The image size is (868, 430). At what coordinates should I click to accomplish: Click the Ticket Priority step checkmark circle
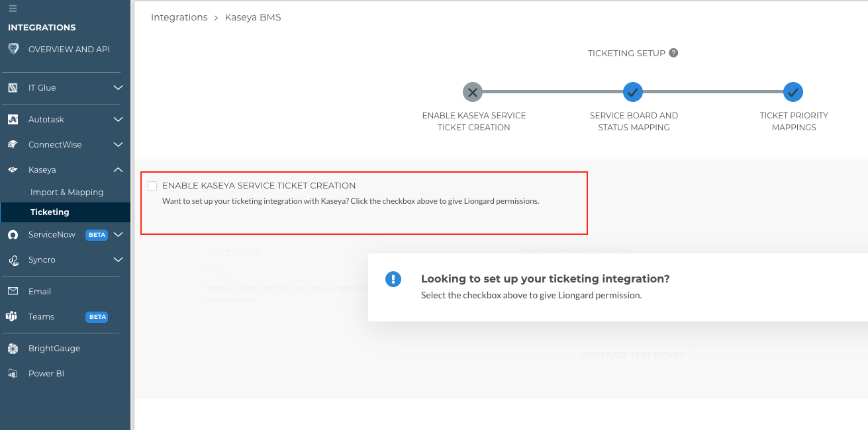tap(793, 92)
